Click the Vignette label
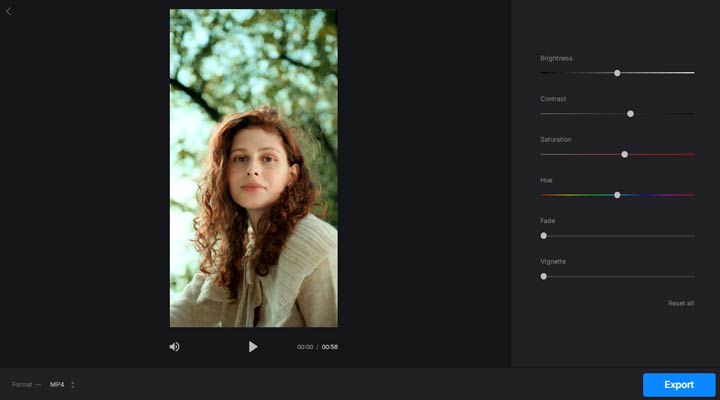720x400 pixels. pos(553,261)
